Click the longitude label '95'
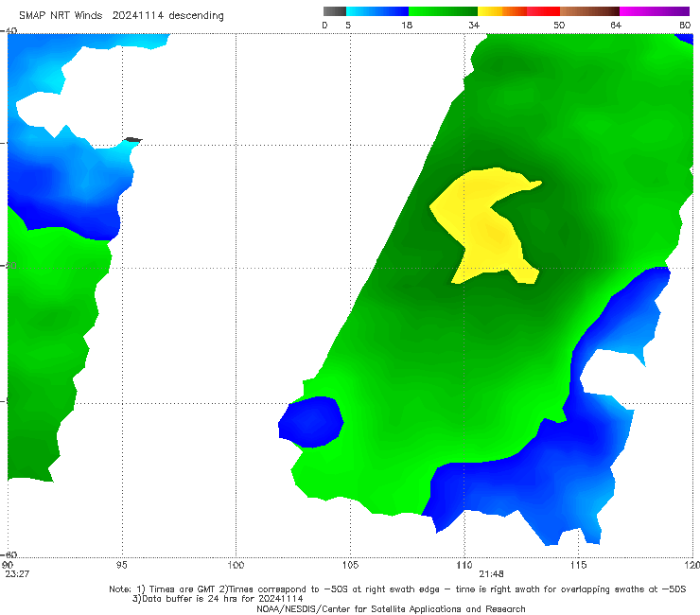Image resolution: width=700 pixels, height=615 pixels. point(121,565)
